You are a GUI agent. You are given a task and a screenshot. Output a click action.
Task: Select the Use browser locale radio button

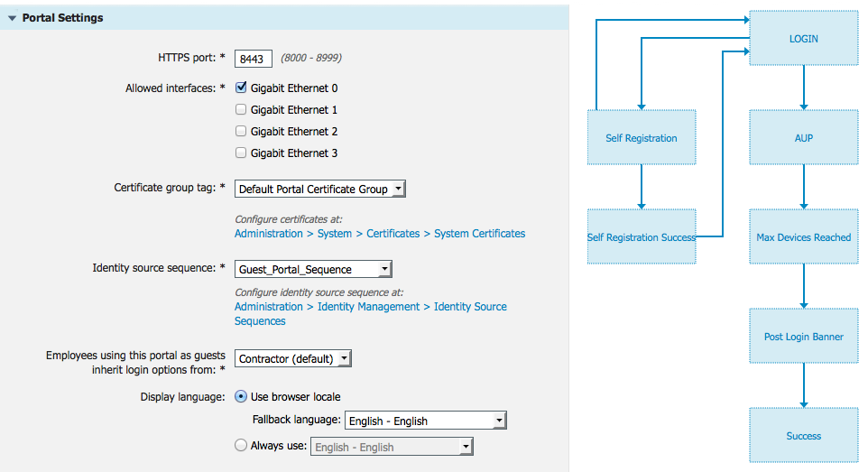coord(241,396)
